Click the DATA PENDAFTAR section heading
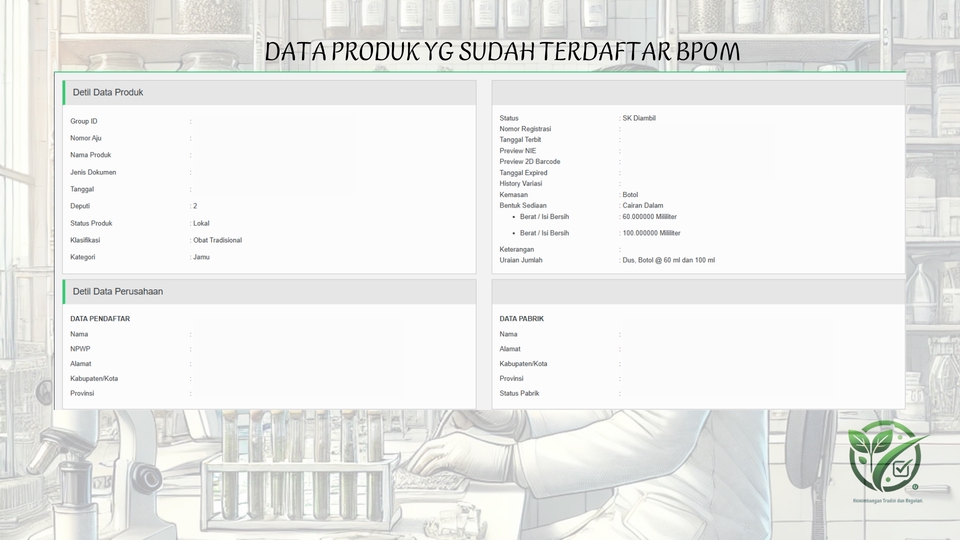 click(100, 319)
